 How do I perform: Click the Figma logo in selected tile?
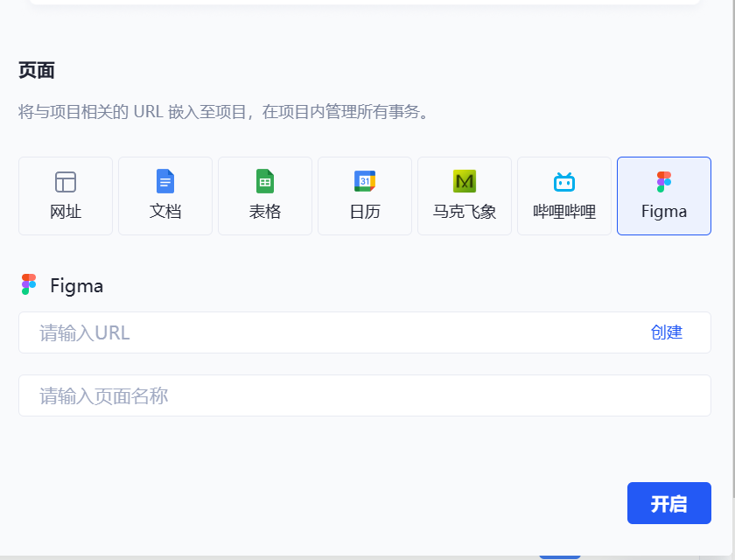tap(664, 181)
